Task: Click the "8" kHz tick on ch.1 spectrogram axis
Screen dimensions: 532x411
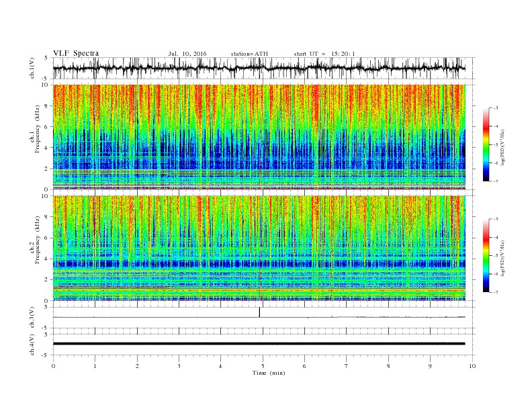Action: tap(47, 106)
